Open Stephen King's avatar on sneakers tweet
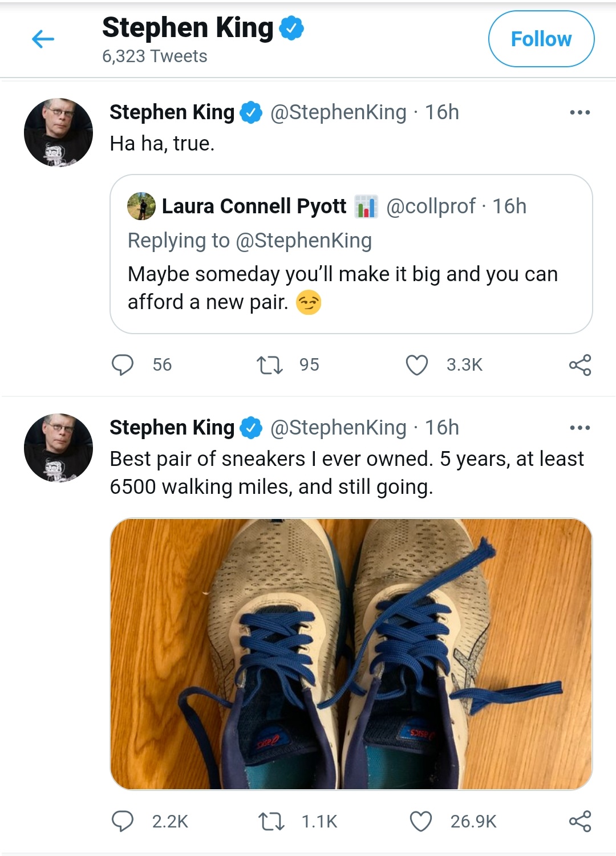Viewport: 616px width, 856px height. tap(58, 448)
